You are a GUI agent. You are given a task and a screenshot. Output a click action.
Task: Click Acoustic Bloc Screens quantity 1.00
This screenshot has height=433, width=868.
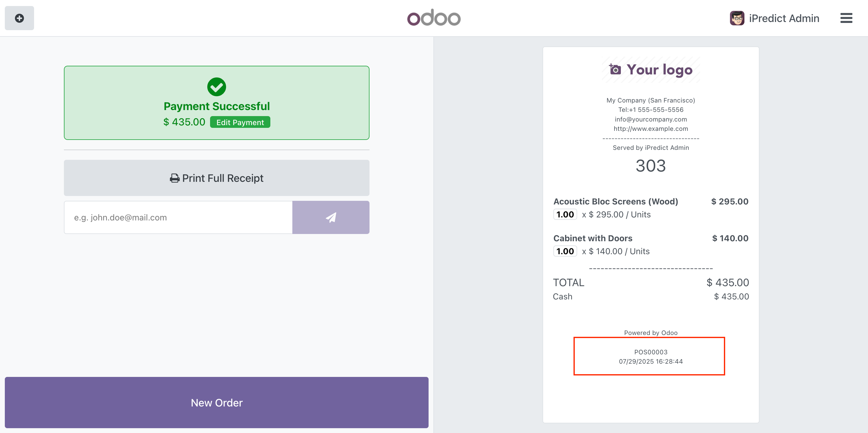[565, 214]
